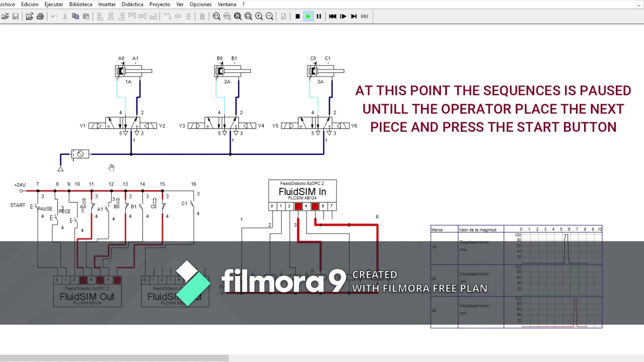The width and height of the screenshot is (644, 362).
Task: Click the Align top icon
Action: click(132, 17)
